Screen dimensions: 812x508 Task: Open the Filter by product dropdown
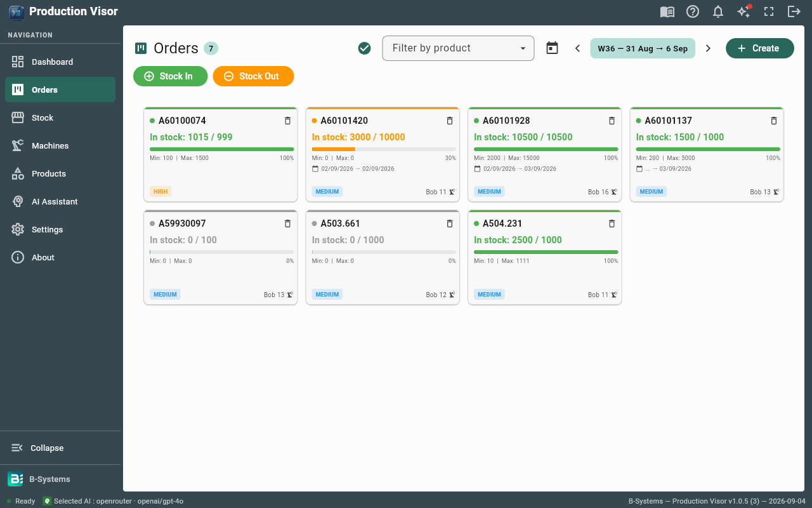pos(458,48)
